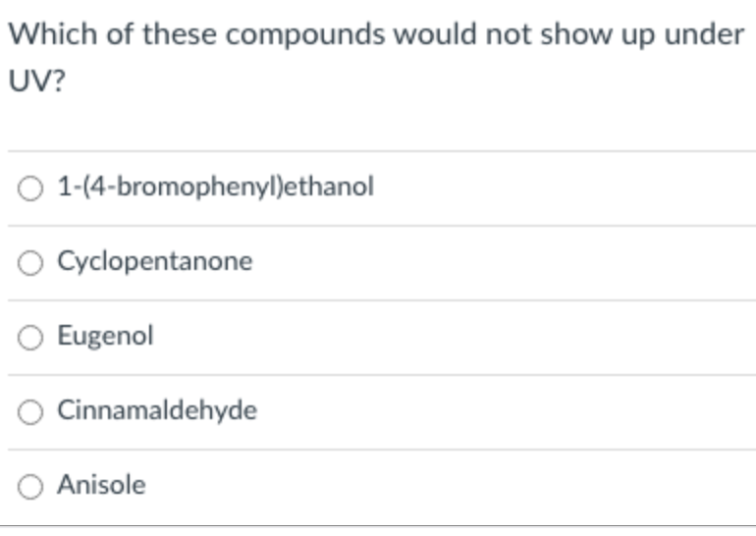Click the word compounds in the question
The height and width of the screenshot is (536, 756).
305,35
